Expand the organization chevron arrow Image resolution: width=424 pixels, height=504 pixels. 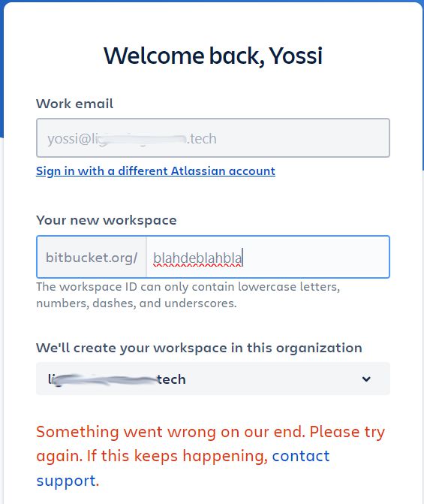tap(366, 379)
